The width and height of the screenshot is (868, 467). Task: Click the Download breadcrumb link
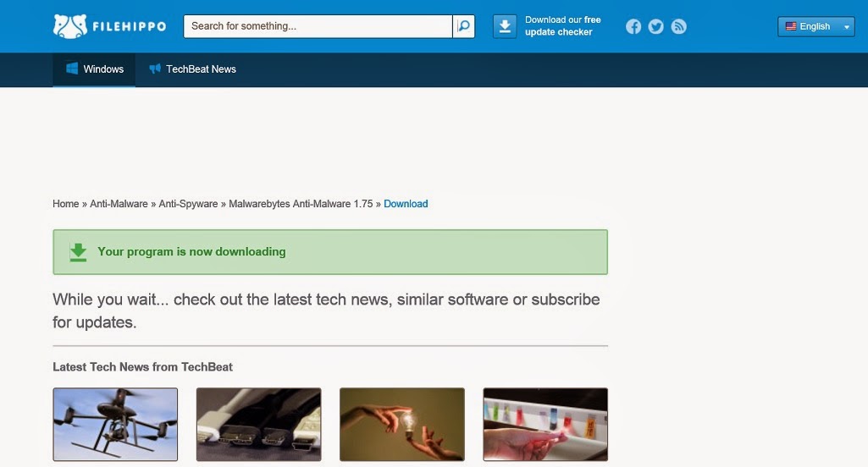(406, 204)
